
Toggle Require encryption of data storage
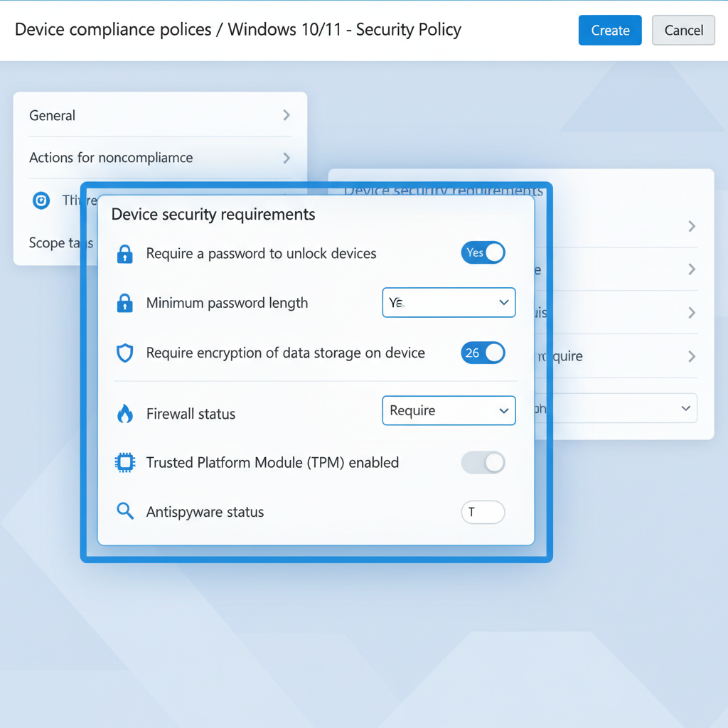click(483, 353)
